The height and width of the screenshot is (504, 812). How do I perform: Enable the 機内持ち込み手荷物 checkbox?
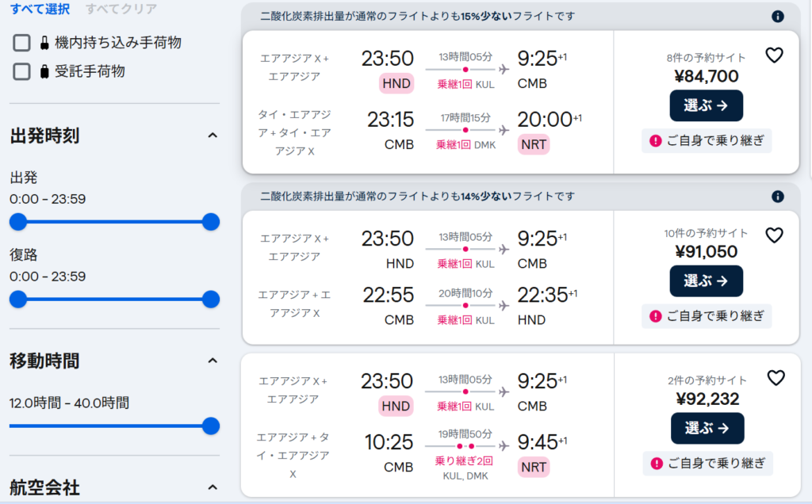click(22, 43)
